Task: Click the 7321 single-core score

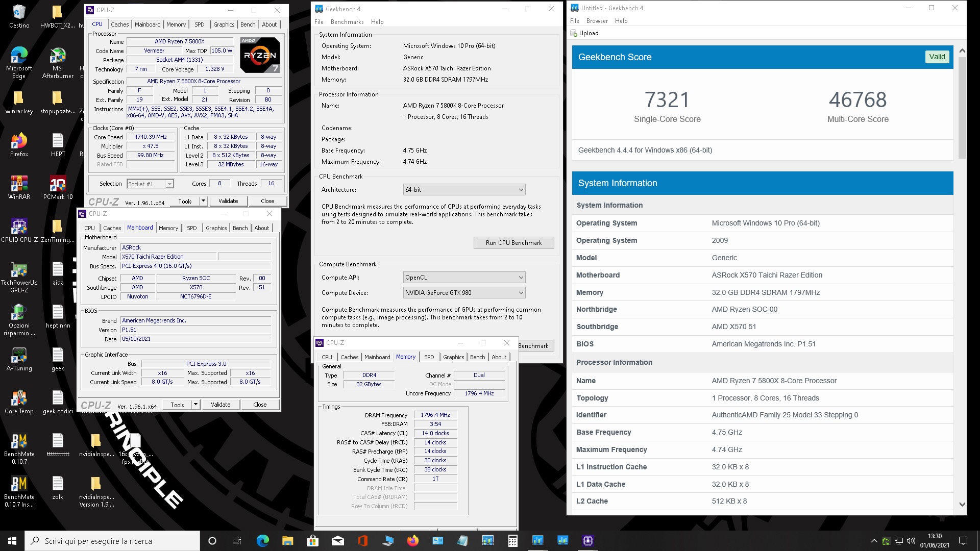Action: (x=667, y=100)
